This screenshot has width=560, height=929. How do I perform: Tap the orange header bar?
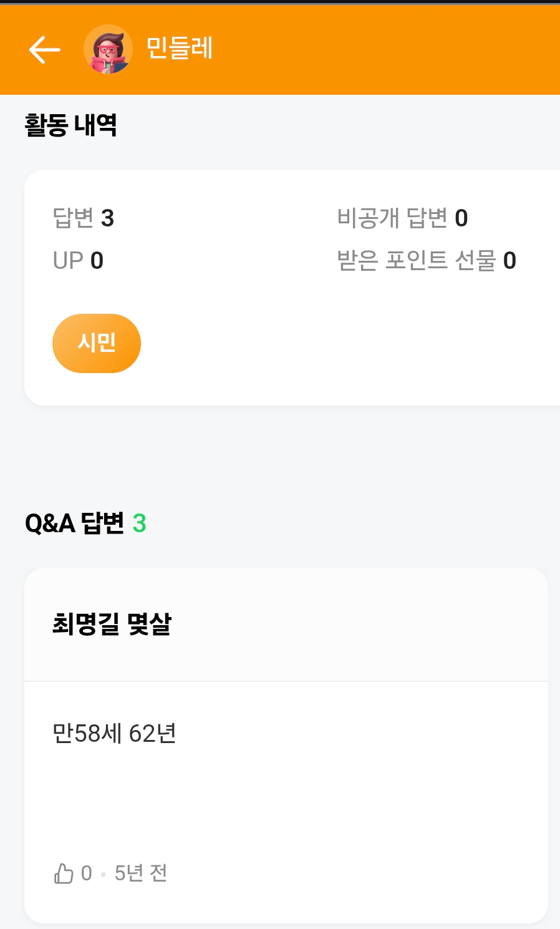[x=374, y=49]
